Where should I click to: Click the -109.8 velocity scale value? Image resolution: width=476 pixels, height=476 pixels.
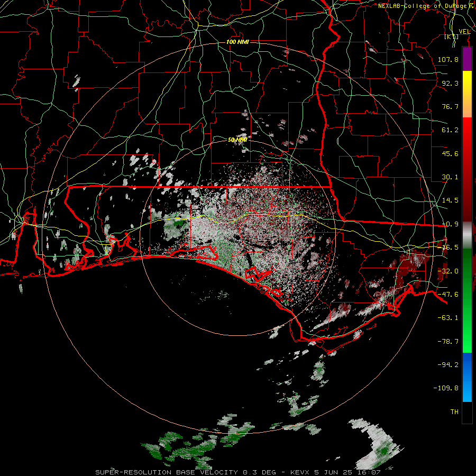[x=446, y=388]
